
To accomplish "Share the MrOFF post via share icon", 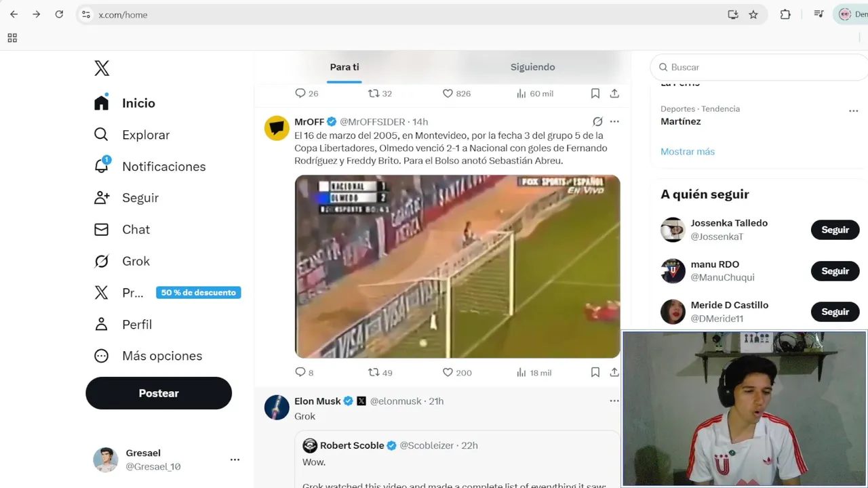I will [614, 372].
